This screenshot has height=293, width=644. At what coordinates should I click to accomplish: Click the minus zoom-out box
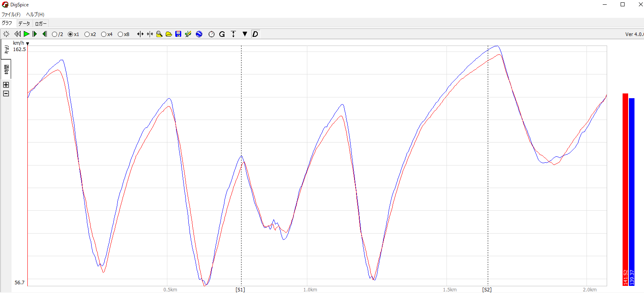coord(6,93)
